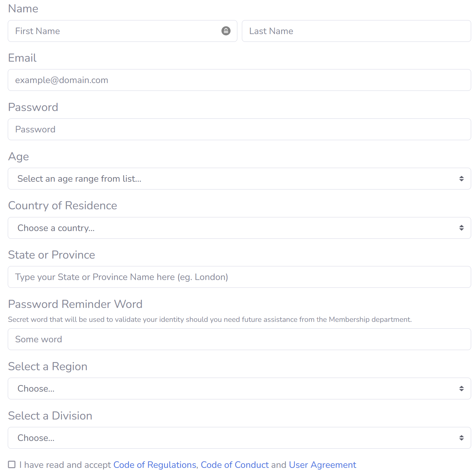Click the Password Reminder Word field
This screenshot has height=474, width=476.
click(239, 339)
